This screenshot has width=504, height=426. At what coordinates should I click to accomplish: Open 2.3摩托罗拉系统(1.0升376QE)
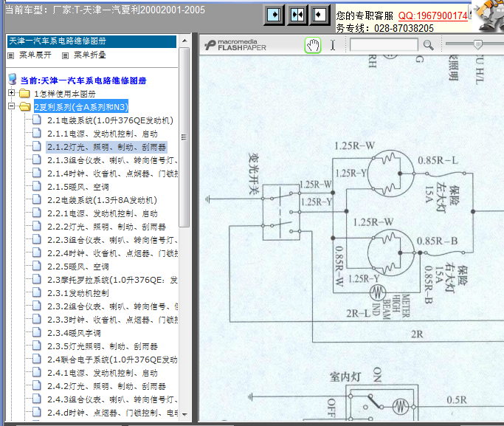pos(112,280)
